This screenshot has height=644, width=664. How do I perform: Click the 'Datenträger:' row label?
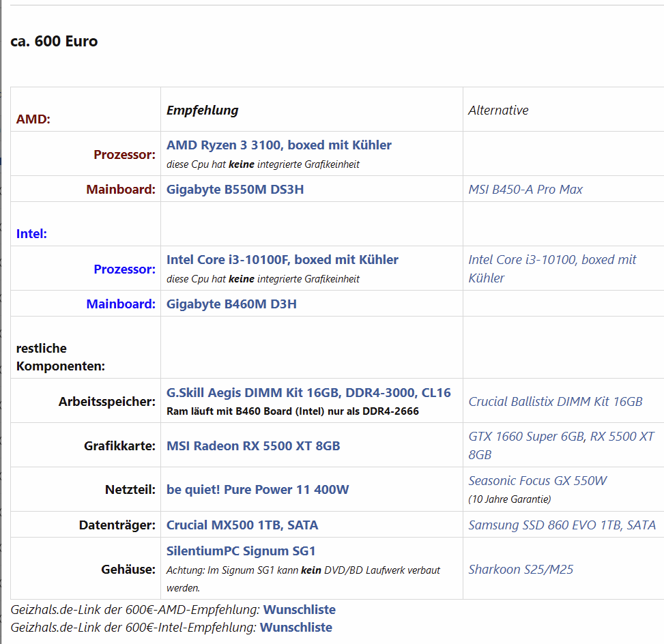[x=117, y=525]
